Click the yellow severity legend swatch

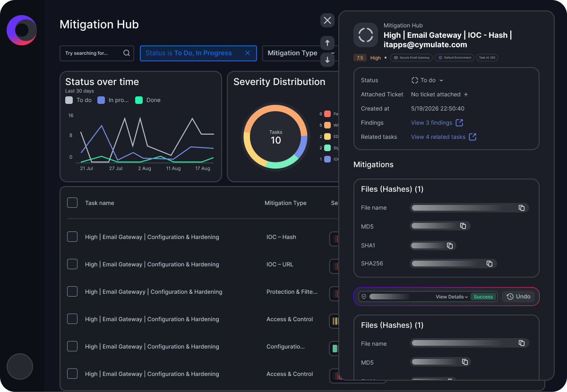(327, 136)
